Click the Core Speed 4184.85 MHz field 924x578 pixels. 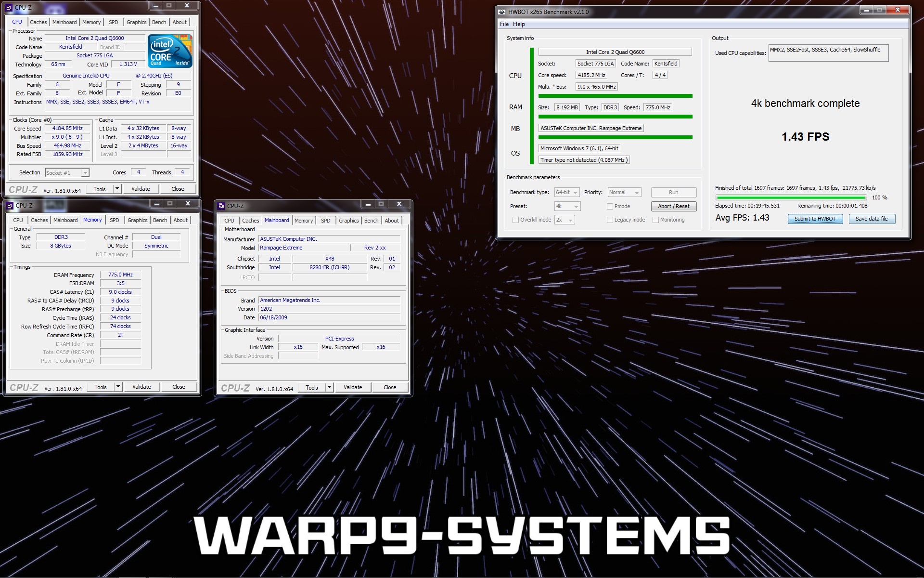68,129
